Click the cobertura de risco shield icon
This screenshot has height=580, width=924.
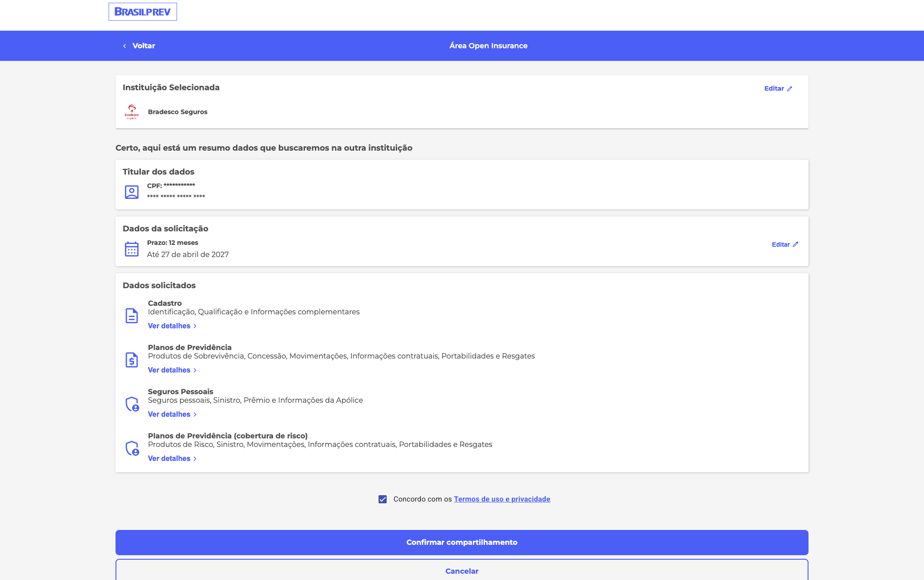[x=132, y=448]
